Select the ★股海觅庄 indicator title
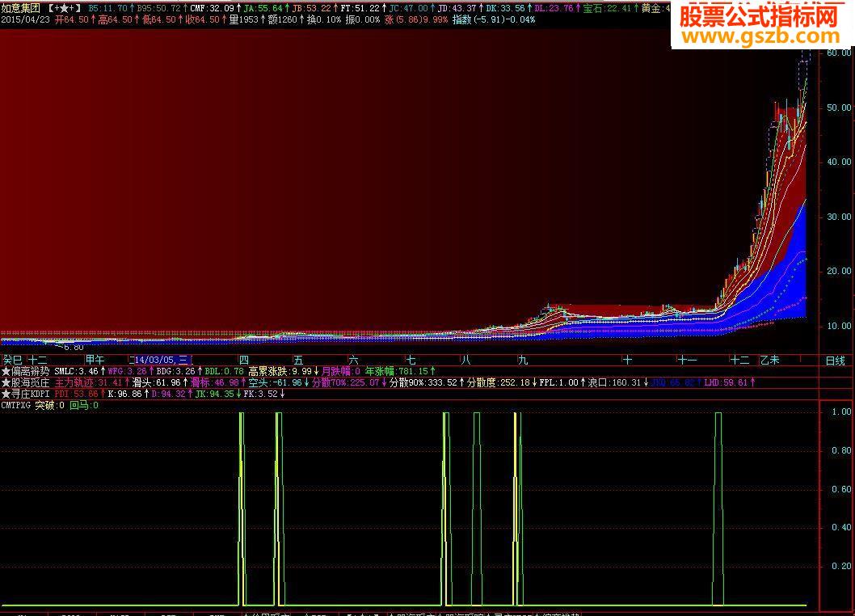 [26, 382]
